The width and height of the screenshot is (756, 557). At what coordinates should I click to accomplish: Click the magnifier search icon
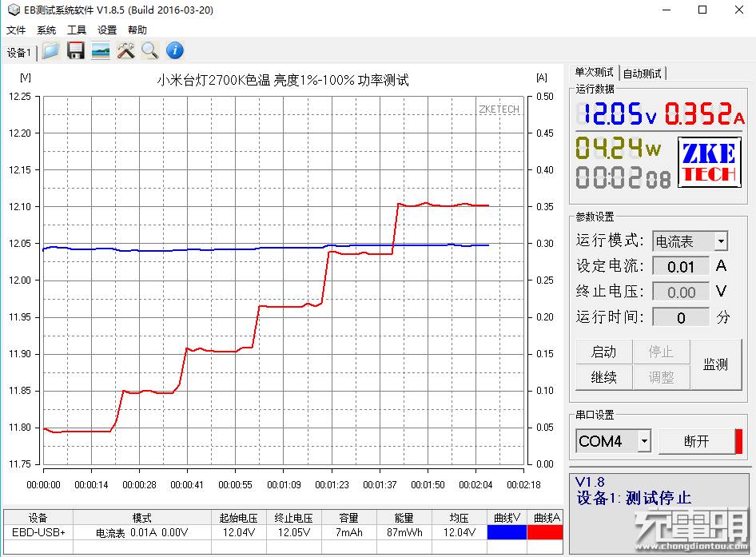150,50
